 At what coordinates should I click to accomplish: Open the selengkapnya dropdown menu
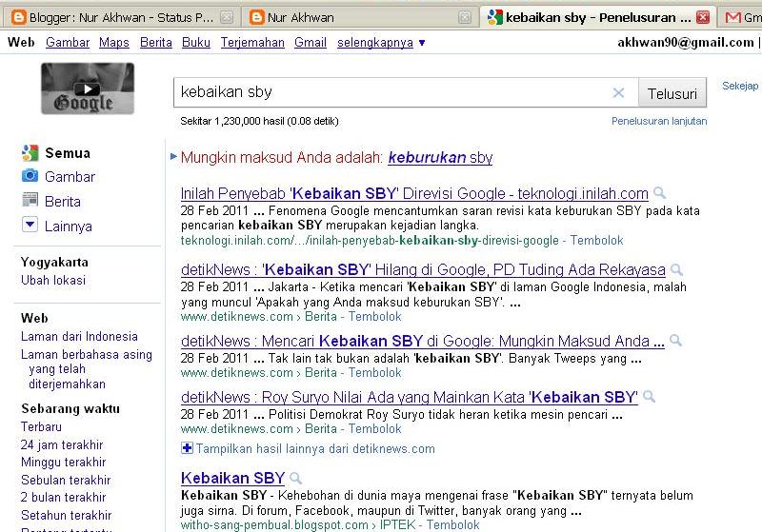click(381, 43)
